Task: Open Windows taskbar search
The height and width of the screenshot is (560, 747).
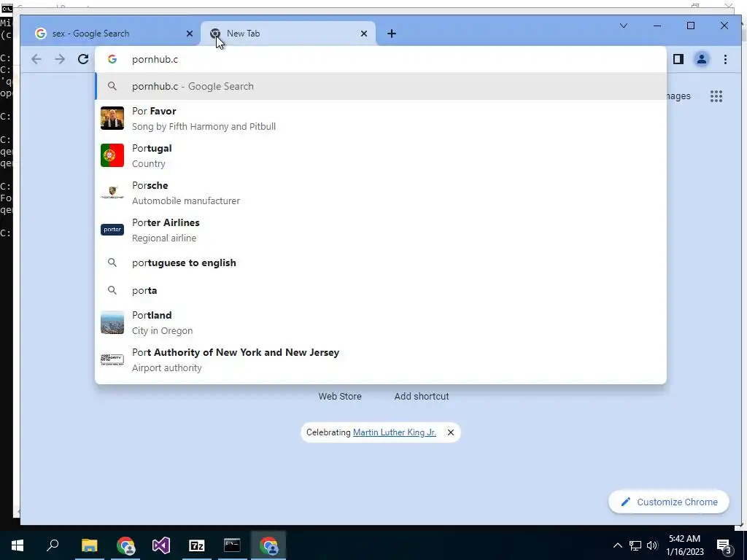Action: [x=53, y=545]
